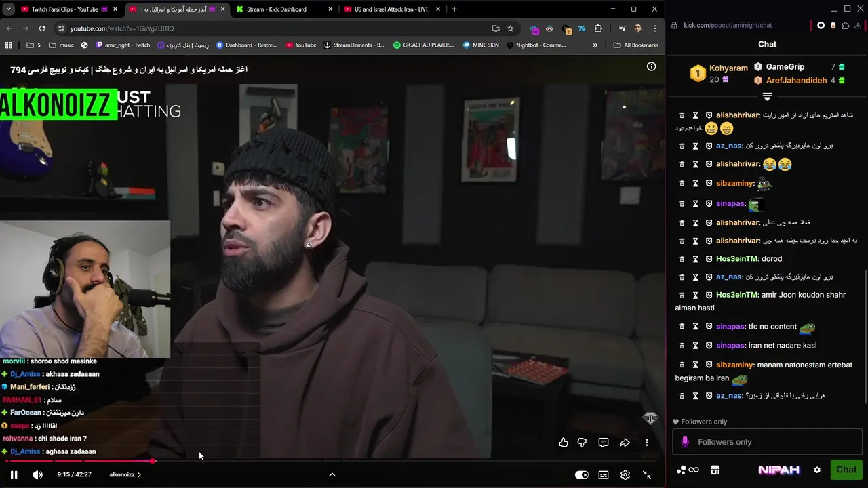Viewport: 868px width, 488px height.
Task: Exit full screen mode
Action: pos(647,474)
